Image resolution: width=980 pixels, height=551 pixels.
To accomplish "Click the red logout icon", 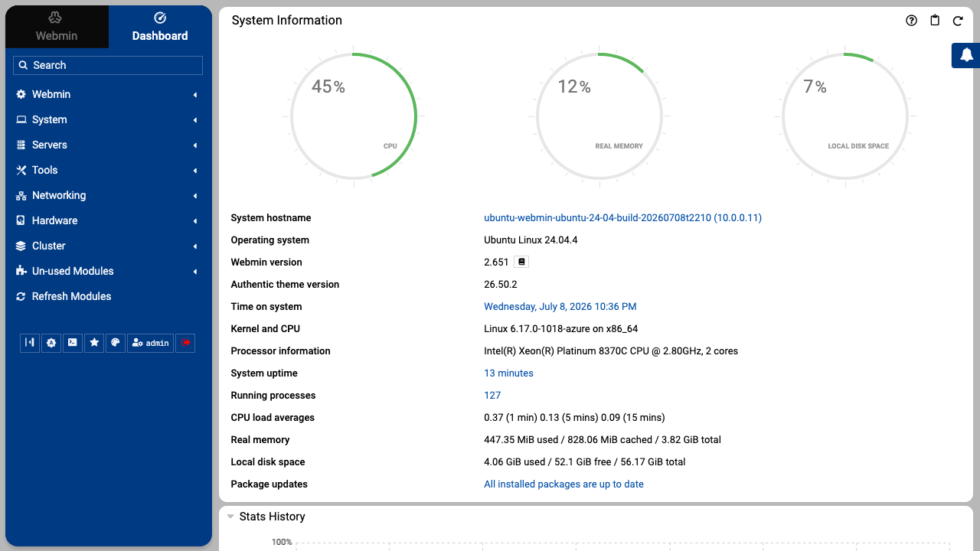I will click(x=185, y=343).
